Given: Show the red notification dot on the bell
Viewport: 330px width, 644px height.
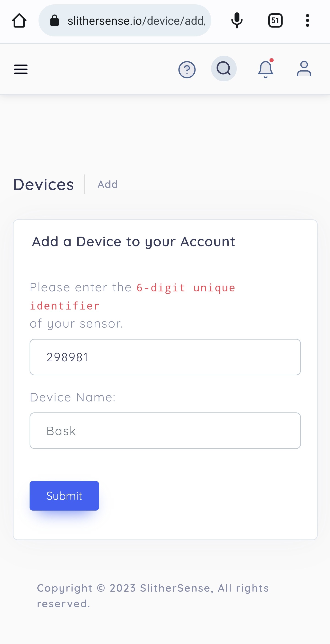Looking at the screenshot, I should point(272,60).
